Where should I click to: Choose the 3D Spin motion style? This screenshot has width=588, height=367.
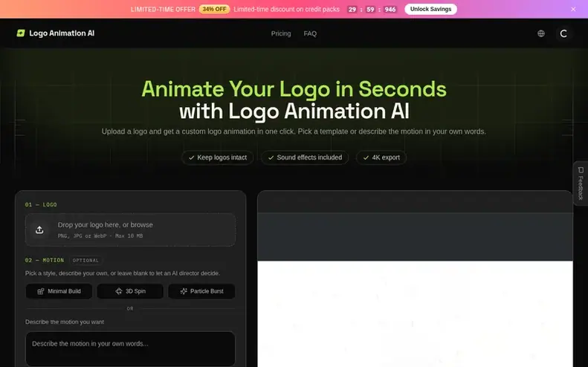(130, 291)
